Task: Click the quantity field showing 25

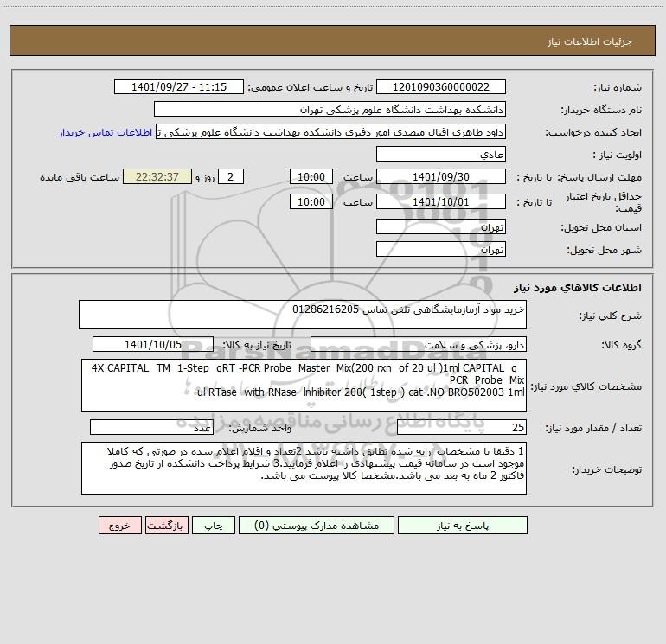Action: [462, 427]
